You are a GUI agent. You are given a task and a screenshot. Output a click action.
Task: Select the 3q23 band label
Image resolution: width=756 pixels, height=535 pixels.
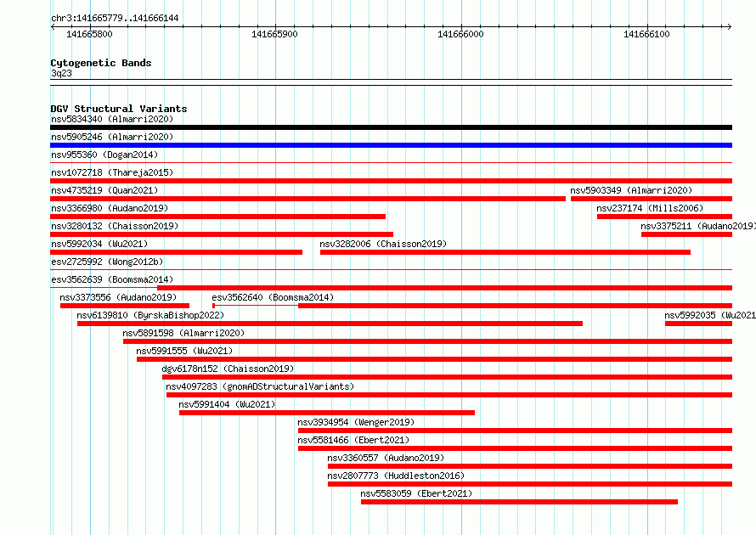click(x=61, y=73)
